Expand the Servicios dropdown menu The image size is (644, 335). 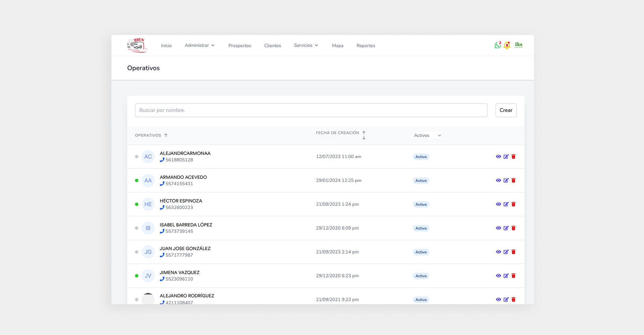(306, 45)
